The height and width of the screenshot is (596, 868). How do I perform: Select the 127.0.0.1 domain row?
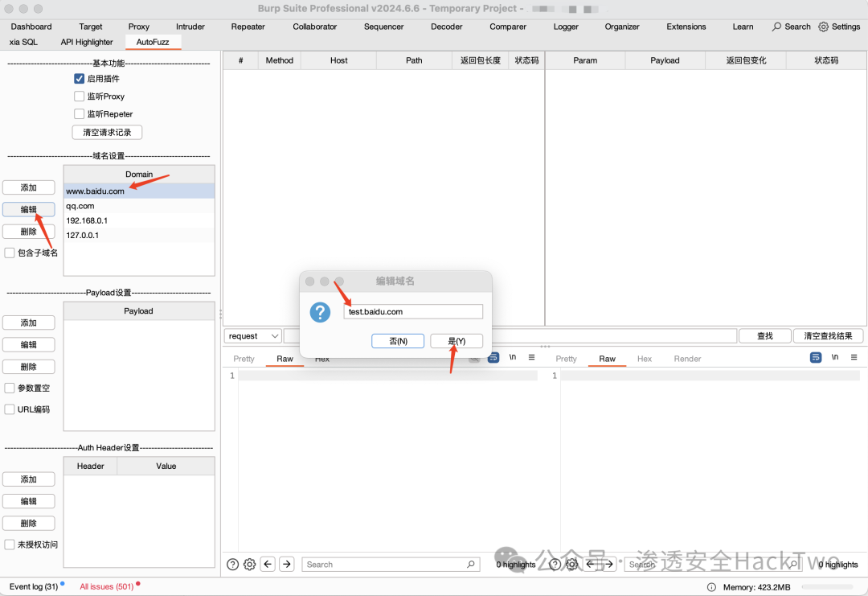click(139, 236)
